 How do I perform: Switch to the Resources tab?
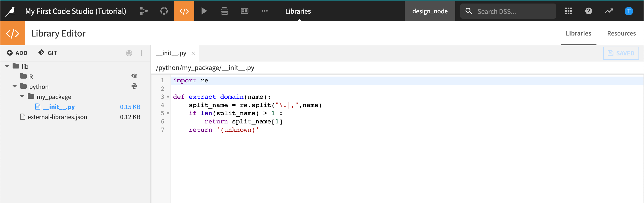point(621,33)
